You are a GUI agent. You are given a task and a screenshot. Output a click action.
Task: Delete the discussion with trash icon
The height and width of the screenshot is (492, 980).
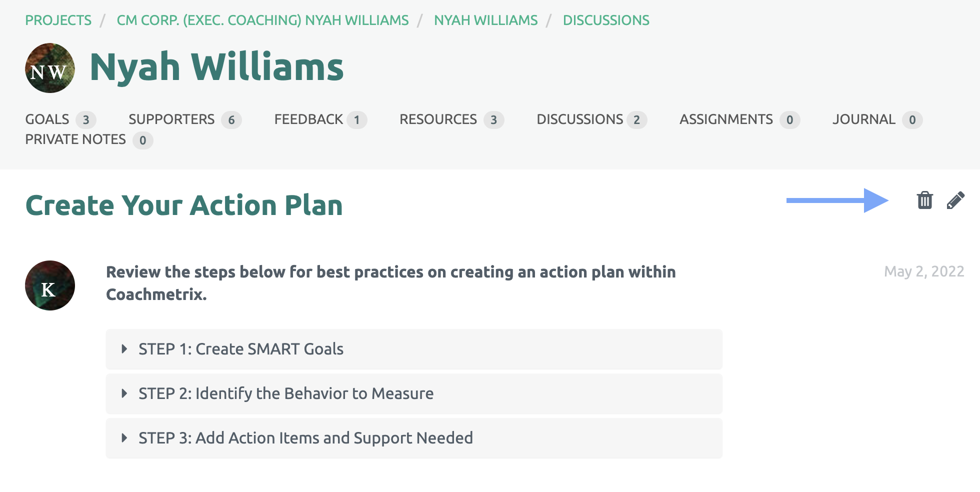coord(924,200)
